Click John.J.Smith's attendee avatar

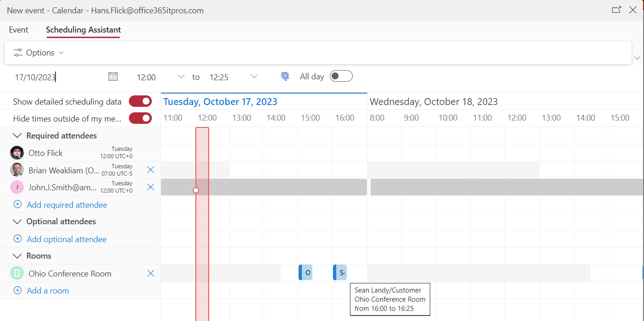point(17,187)
